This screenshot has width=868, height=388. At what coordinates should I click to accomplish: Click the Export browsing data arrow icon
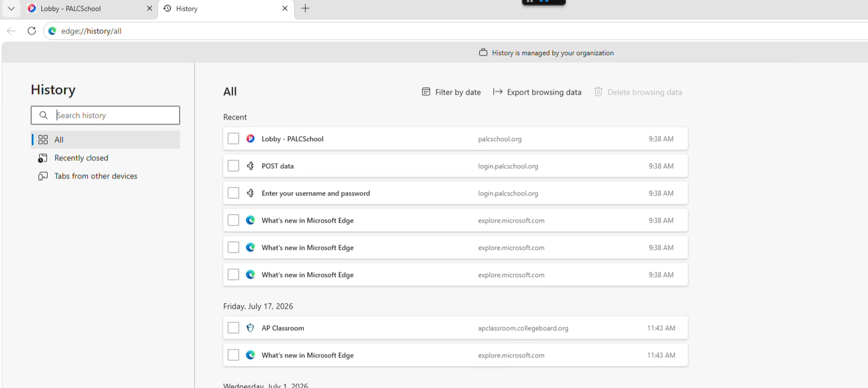point(498,92)
